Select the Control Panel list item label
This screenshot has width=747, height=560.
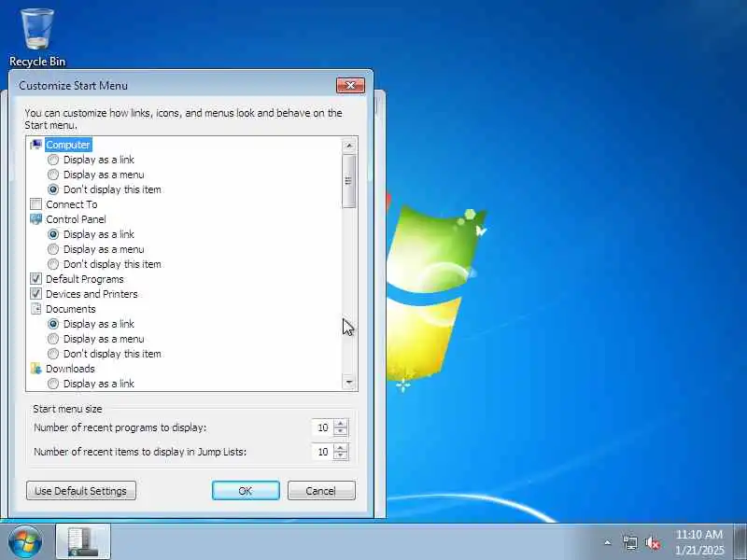point(76,219)
